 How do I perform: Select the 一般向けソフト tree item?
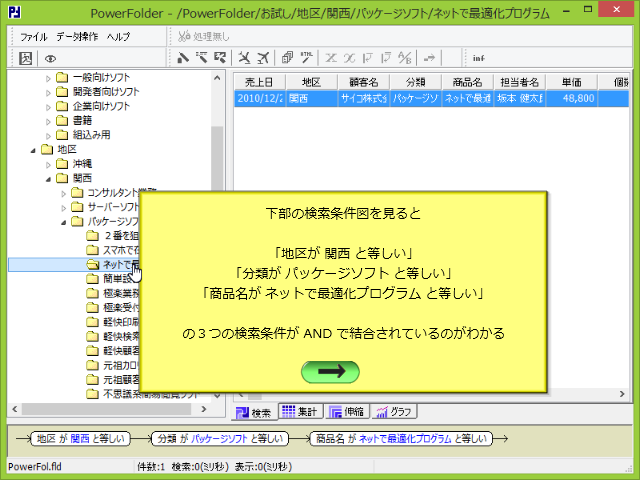coord(101,78)
